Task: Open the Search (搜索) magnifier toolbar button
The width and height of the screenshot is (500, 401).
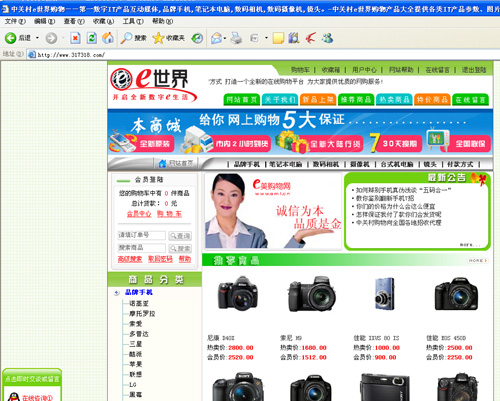Action: pos(134,38)
